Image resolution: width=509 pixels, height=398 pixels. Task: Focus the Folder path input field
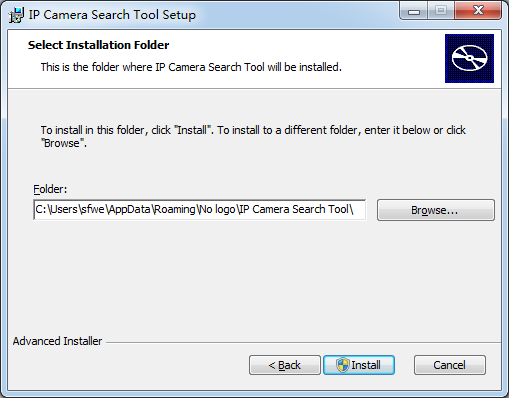(199, 210)
